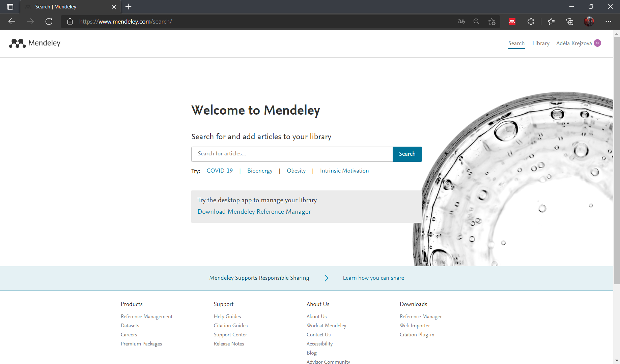Screen dimensions: 620x364
Task: Go back to the previous page
Action: click(12, 22)
